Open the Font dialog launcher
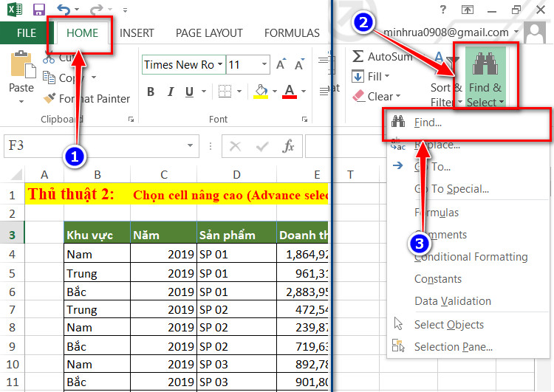 pyautogui.click(x=304, y=120)
